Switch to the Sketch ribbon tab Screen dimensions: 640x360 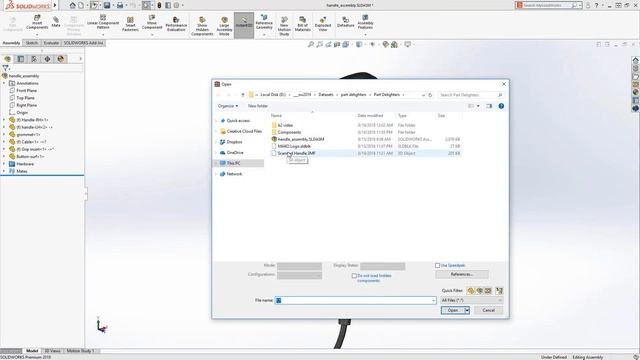click(x=32, y=43)
